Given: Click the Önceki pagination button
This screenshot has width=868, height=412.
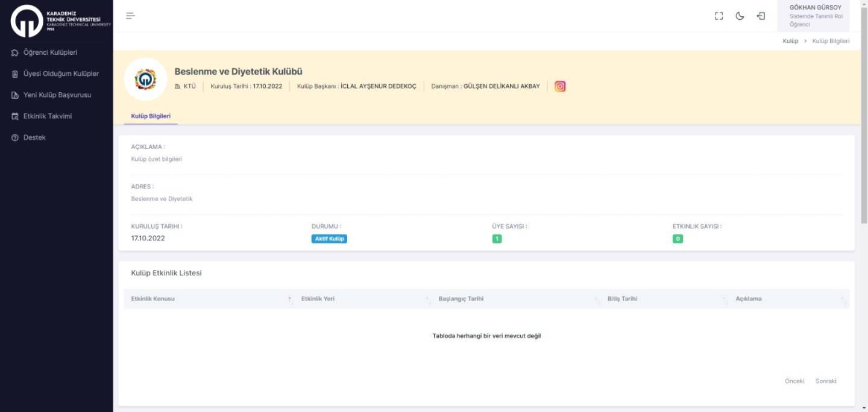Looking at the screenshot, I should (x=794, y=381).
